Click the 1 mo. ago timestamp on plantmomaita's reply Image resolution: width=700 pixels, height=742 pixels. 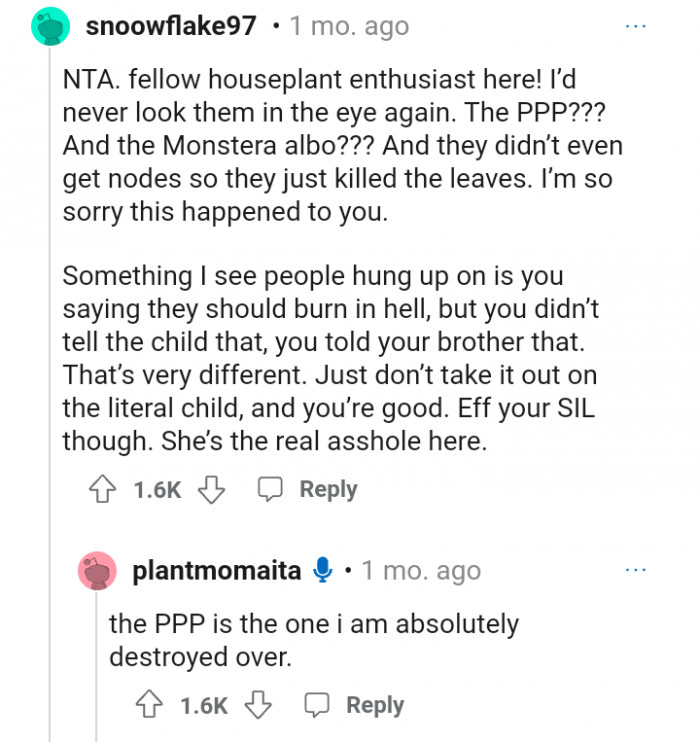click(421, 571)
